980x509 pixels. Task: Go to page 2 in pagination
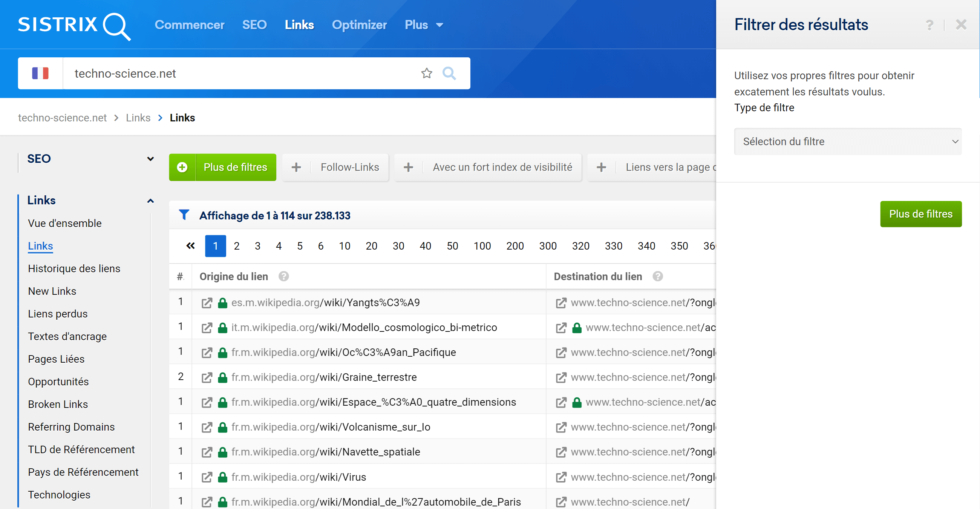coord(237,246)
